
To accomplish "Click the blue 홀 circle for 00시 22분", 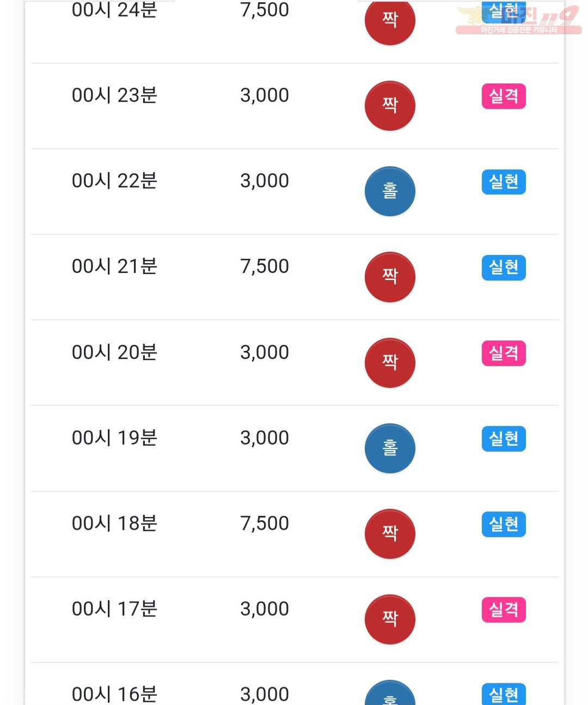I will tap(390, 191).
